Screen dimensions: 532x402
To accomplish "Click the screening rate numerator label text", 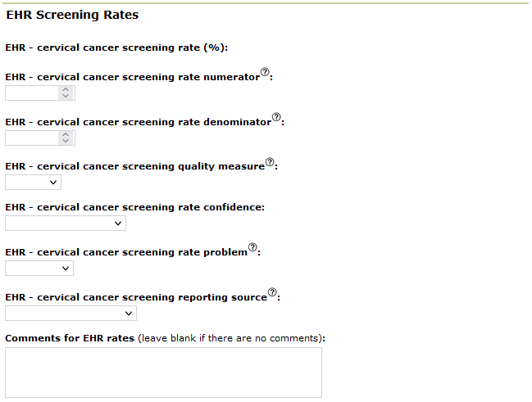I will (x=131, y=77).
